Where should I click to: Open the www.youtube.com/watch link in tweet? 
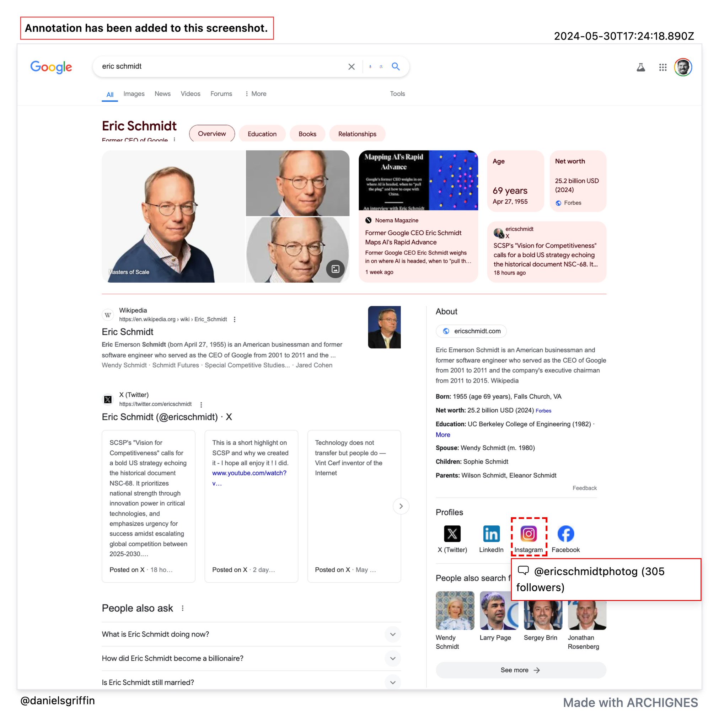click(x=249, y=478)
